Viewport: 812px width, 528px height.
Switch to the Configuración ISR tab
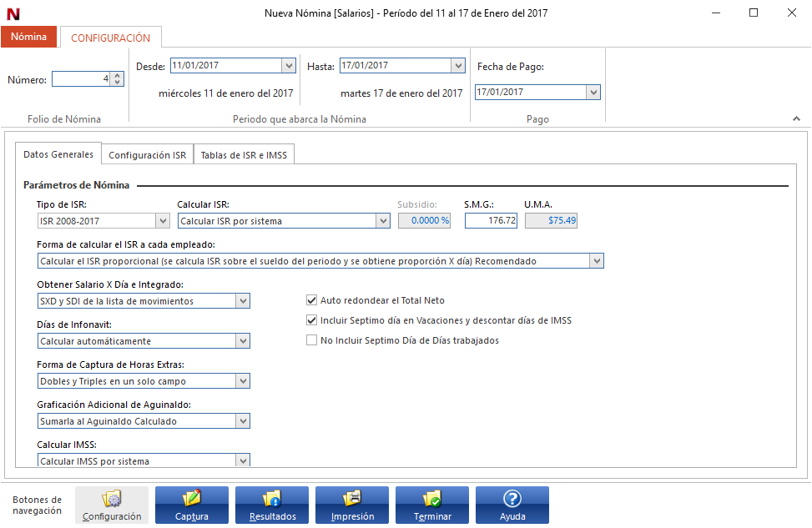point(147,155)
